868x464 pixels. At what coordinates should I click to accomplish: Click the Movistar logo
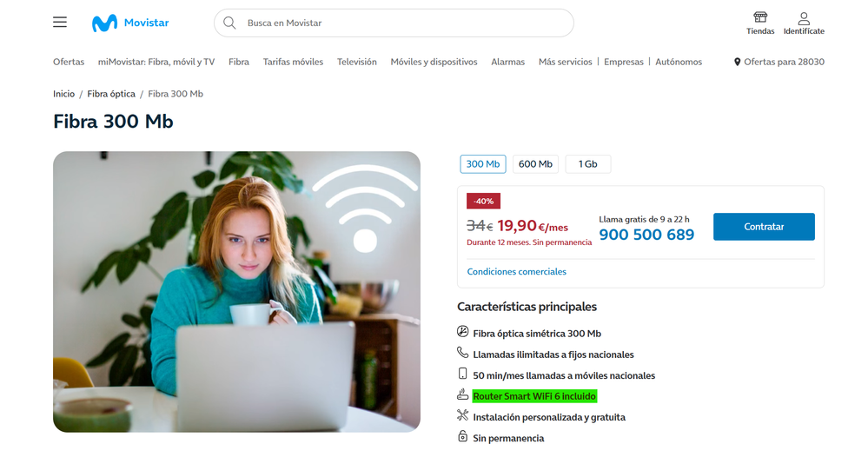click(x=130, y=23)
